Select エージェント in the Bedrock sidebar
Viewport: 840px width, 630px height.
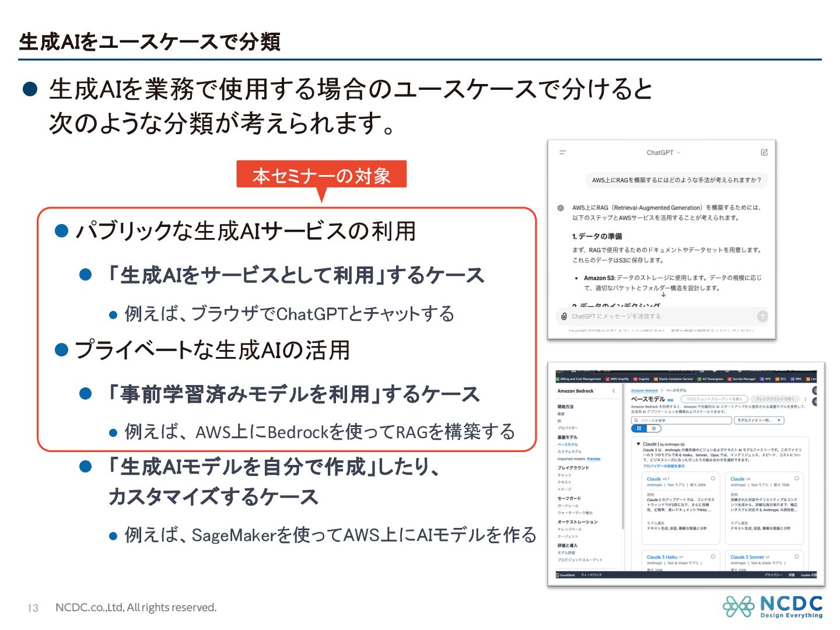point(568,536)
